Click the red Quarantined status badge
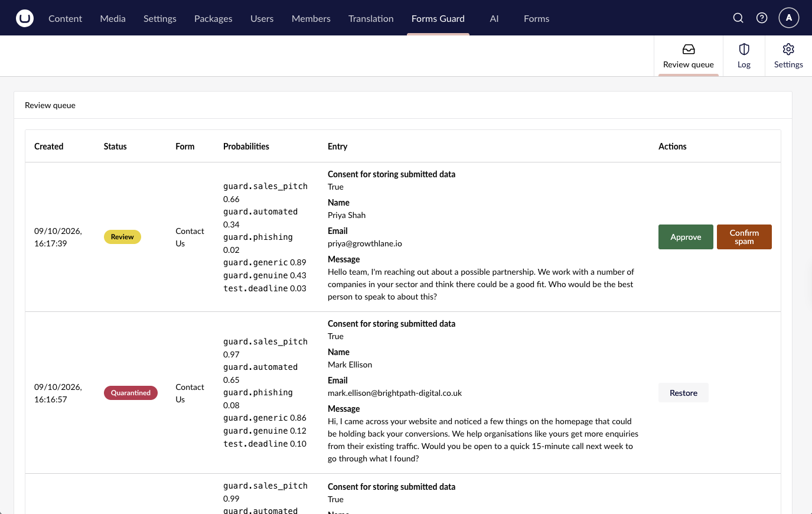Screen dimensions: 812x514 coord(131,393)
